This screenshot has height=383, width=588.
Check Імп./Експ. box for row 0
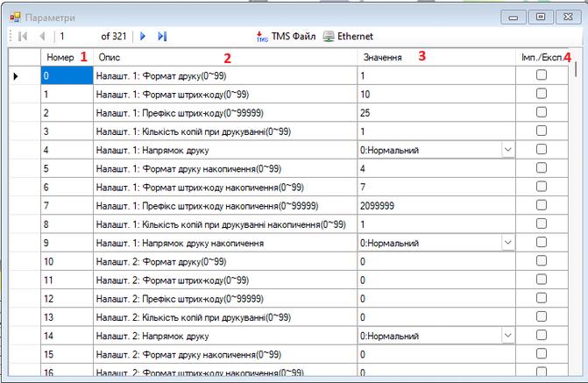click(542, 76)
